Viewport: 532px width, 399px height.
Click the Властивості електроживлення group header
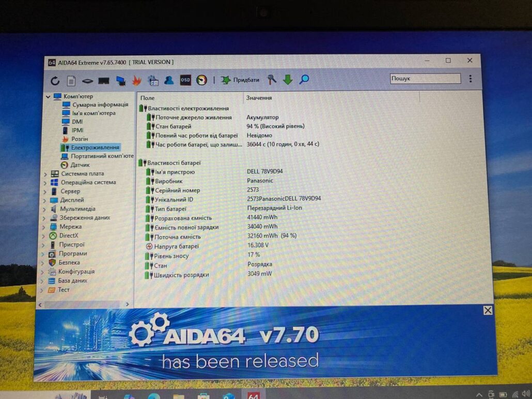pos(184,108)
